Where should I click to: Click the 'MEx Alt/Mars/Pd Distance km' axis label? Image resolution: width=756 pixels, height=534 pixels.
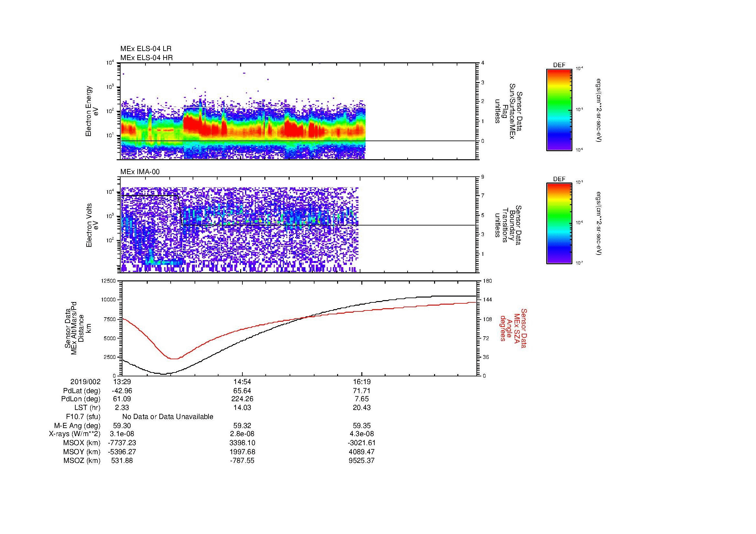click(78, 328)
